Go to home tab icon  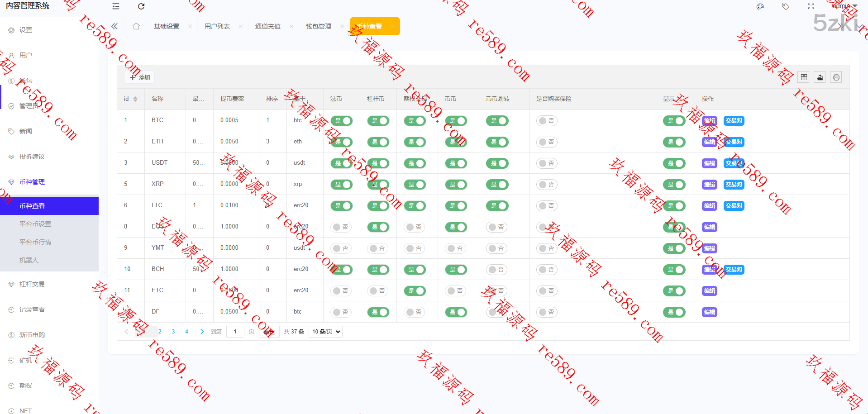point(136,26)
